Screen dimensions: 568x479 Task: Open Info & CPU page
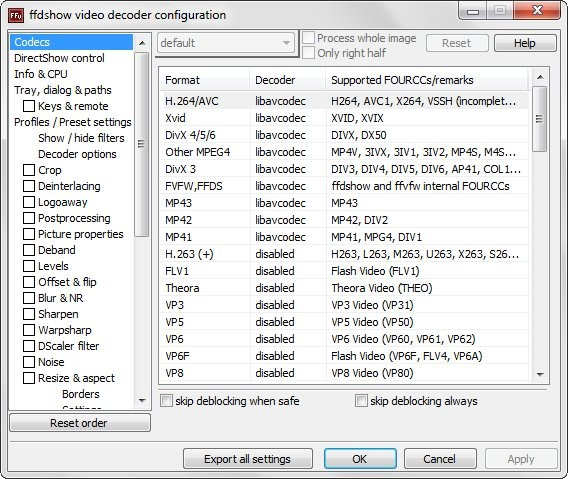(x=41, y=74)
